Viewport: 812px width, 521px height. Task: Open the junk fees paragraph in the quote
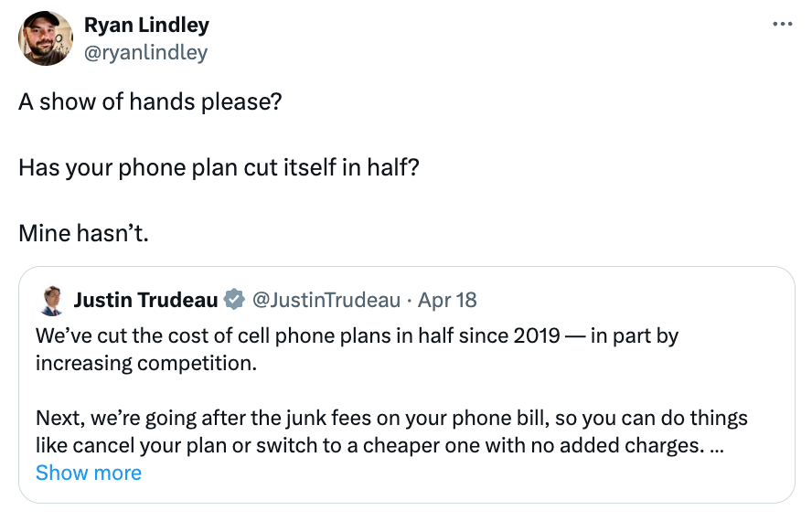point(391,431)
